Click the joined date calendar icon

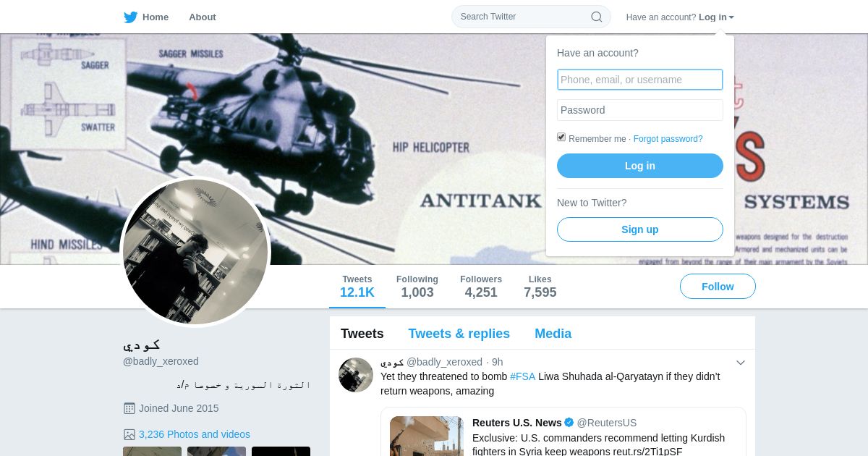pos(129,408)
